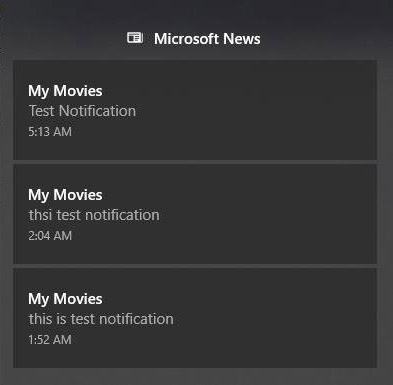Image resolution: width=393 pixels, height=385 pixels.
Task: Open the 2:04 AM notification card
Action: [x=195, y=214]
